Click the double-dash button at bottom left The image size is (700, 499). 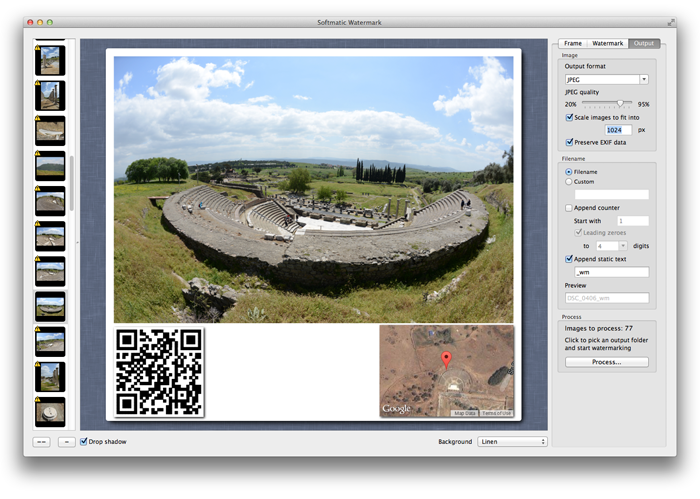[42, 442]
